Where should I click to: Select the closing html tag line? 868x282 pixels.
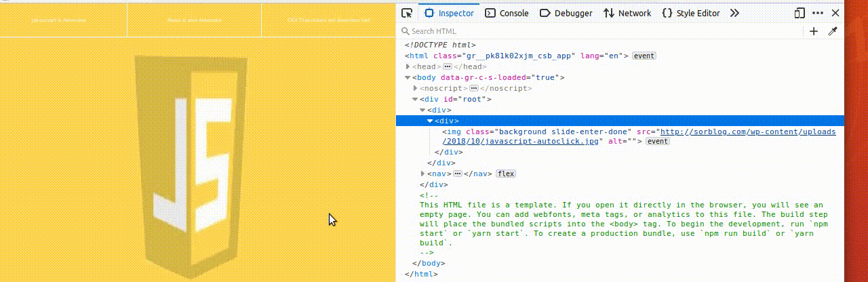coord(420,274)
